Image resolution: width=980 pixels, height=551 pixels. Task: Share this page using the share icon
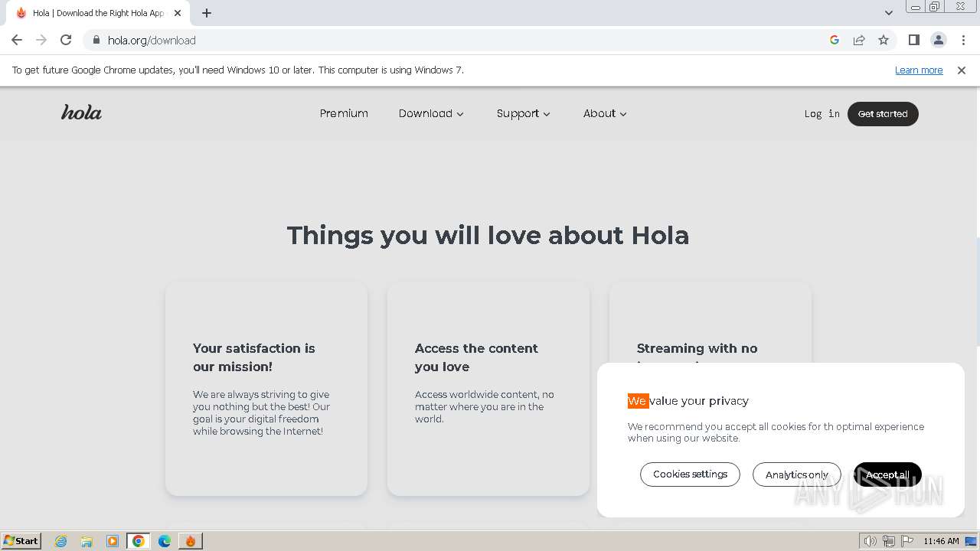point(859,40)
